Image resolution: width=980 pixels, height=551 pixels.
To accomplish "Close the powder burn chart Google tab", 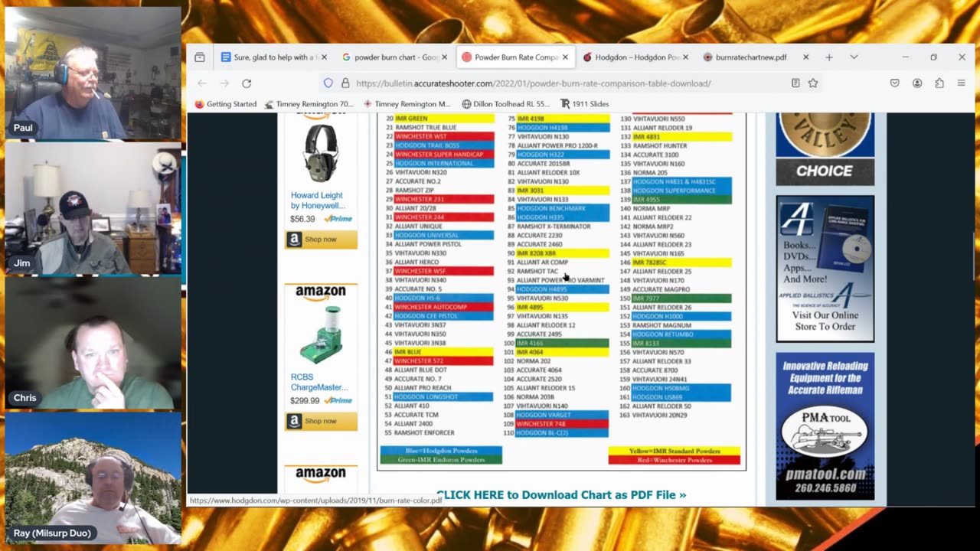I will coord(444,57).
